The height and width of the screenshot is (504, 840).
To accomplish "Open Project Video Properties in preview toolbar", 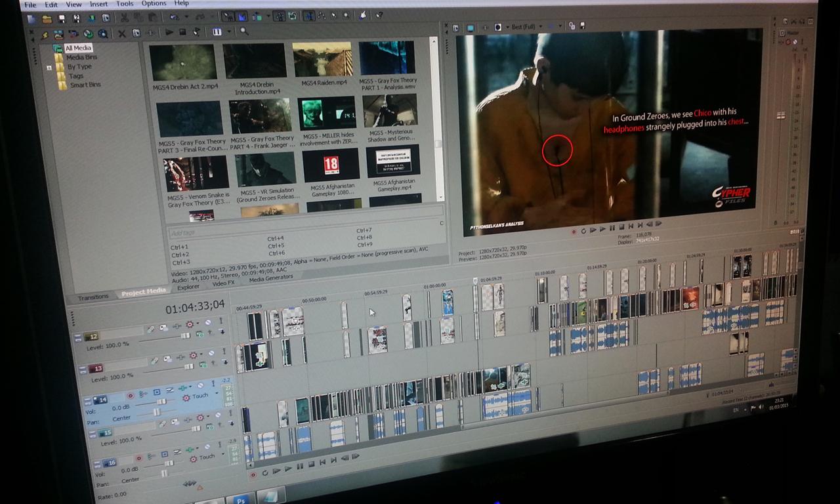I will coord(455,28).
